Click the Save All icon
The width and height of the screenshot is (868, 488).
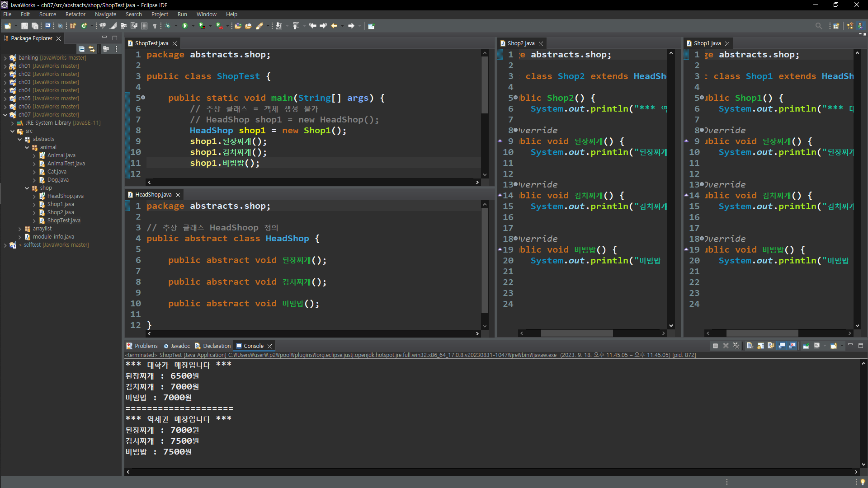(x=35, y=26)
